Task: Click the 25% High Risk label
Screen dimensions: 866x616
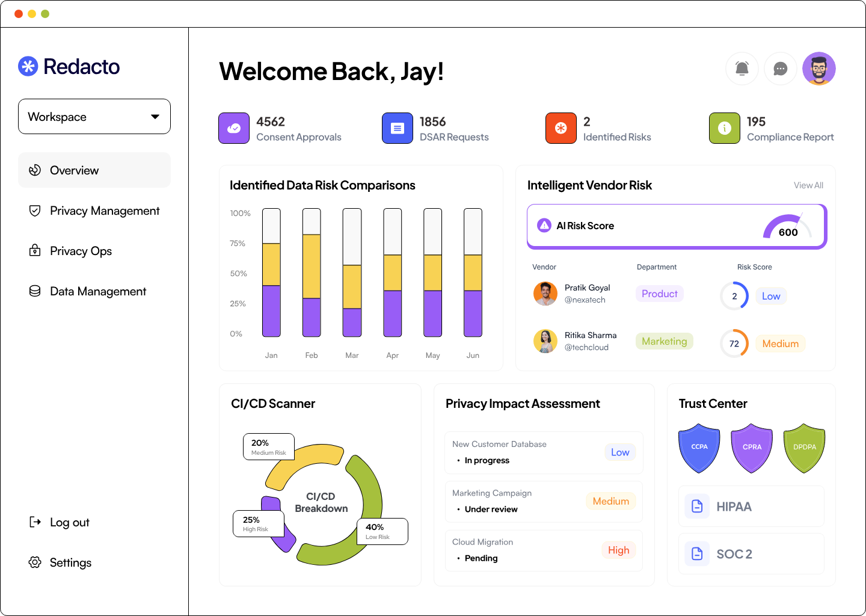Action: [259, 523]
